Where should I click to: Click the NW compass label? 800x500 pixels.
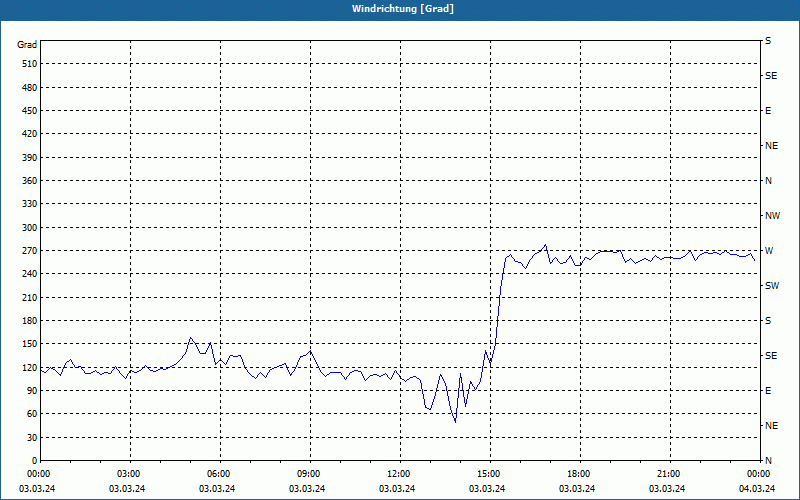point(772,216)
